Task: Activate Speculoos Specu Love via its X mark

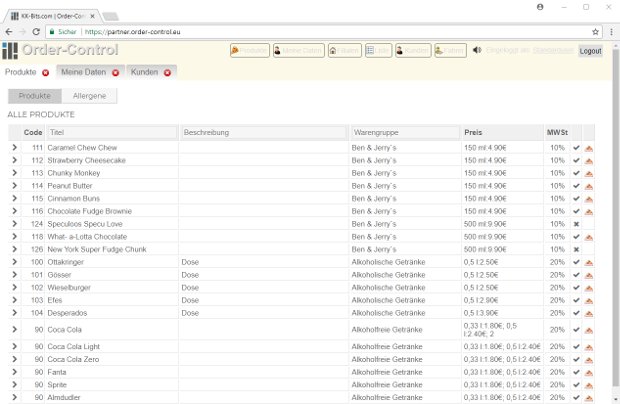Action: click(576, 224)
